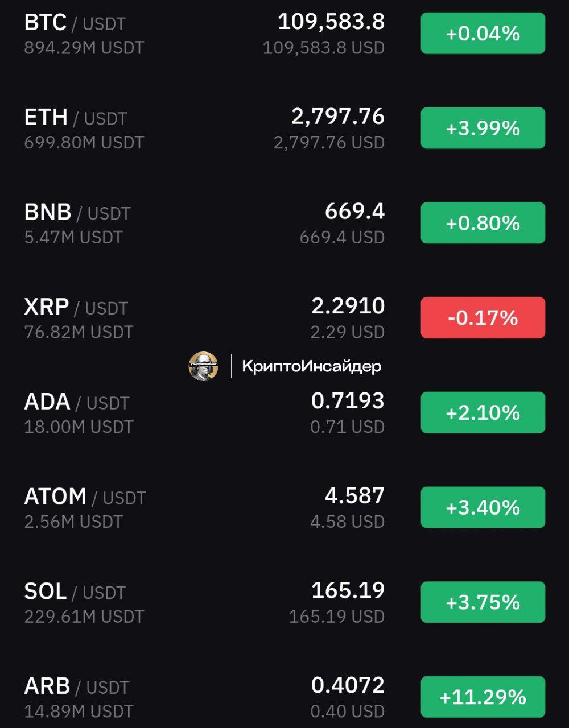Click the BTC price 109,583.8
Image resolution: width=569 pixels, height=728 pixels.
(x=331, y=22)
